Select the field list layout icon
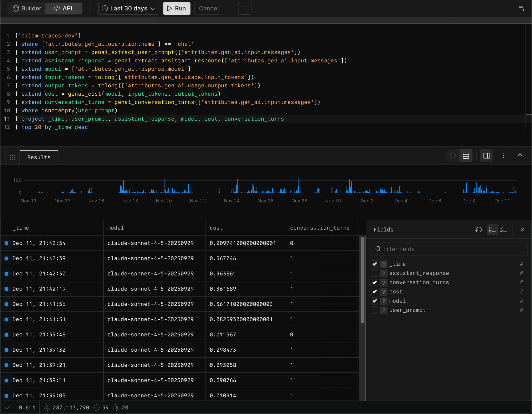This screenshot has height=414, width=532. pyautogui.click(x=492, y=230)
